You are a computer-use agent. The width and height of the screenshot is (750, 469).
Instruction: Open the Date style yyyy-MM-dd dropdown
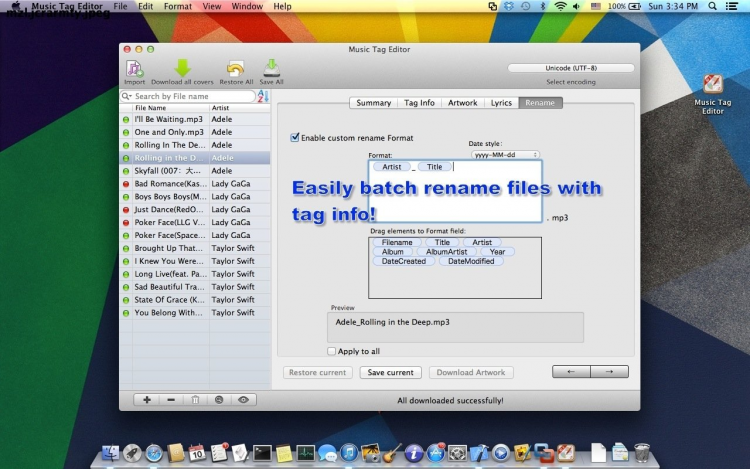tap(505, 154)
